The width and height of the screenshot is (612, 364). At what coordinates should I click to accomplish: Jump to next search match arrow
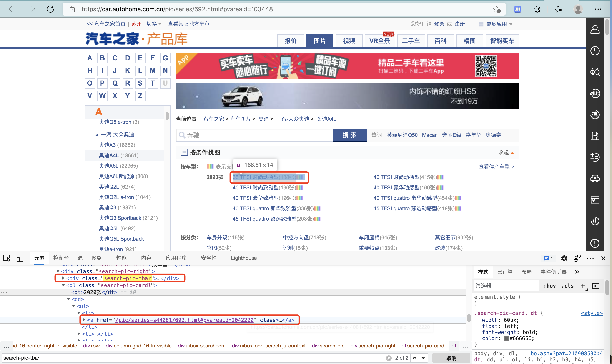423,358
